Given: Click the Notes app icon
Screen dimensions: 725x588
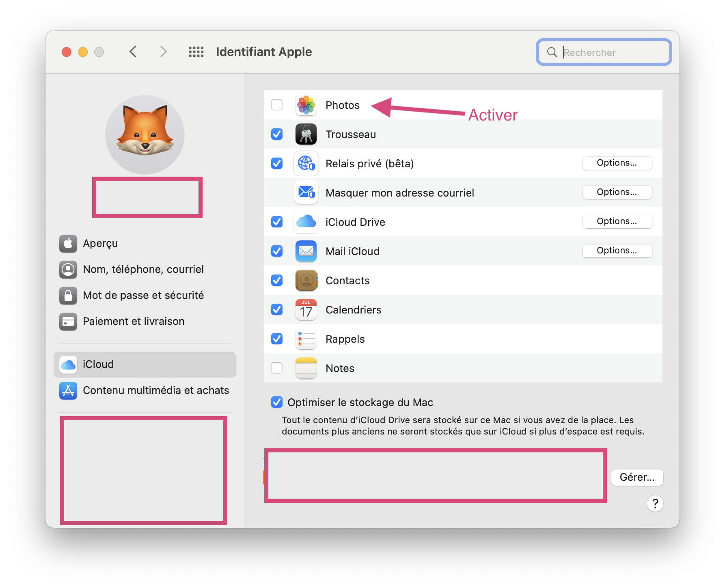Looking at the screenshot, I should [306, 368].
